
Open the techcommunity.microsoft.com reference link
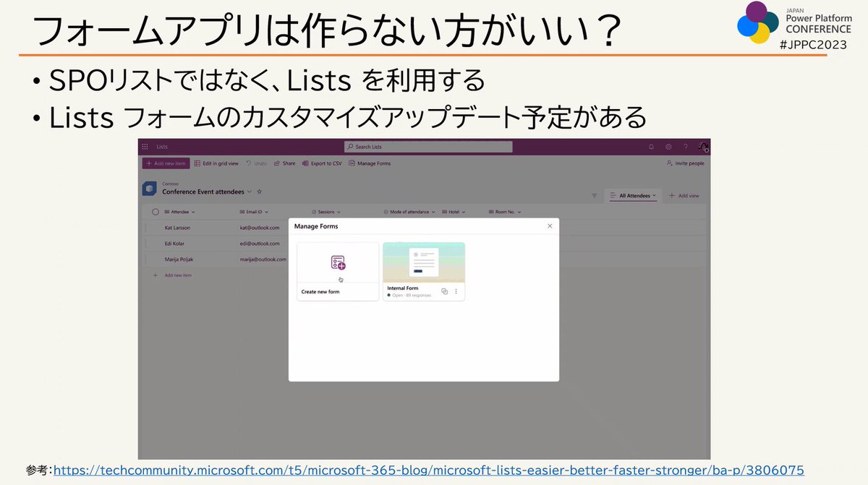(x=429, y=470)
